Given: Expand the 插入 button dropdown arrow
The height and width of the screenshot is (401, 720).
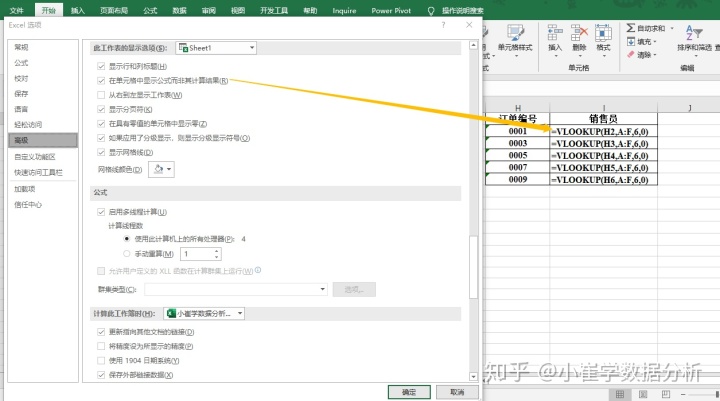Looking at the screenshot, I should [x=555, y=56].
